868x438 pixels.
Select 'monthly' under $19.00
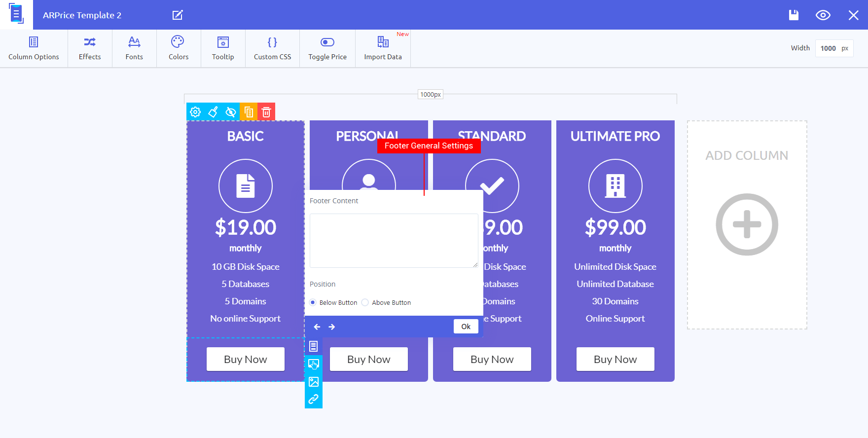246,248
